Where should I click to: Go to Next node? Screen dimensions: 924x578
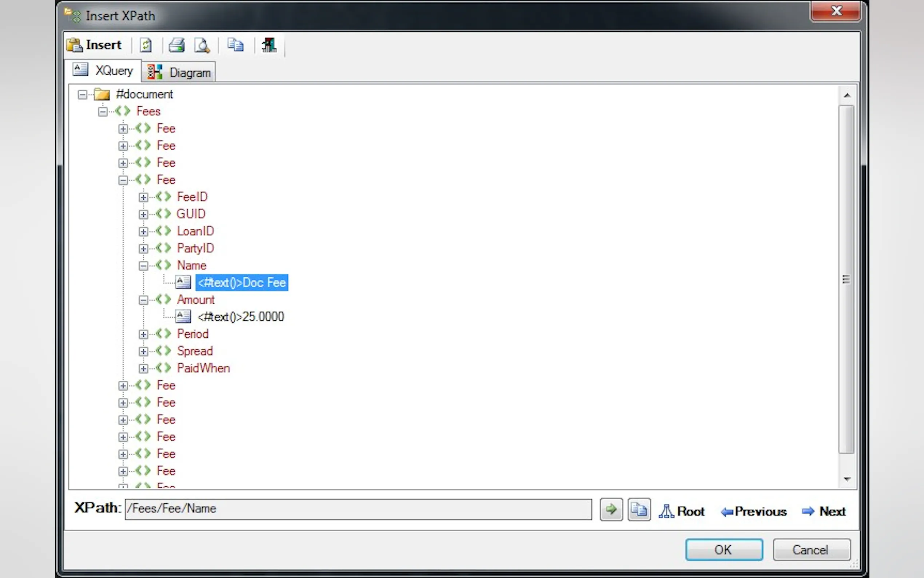tap(824, 511)
